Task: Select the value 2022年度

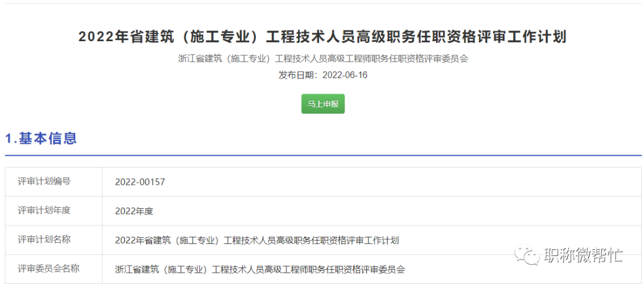Action: (x=134, y=211)
